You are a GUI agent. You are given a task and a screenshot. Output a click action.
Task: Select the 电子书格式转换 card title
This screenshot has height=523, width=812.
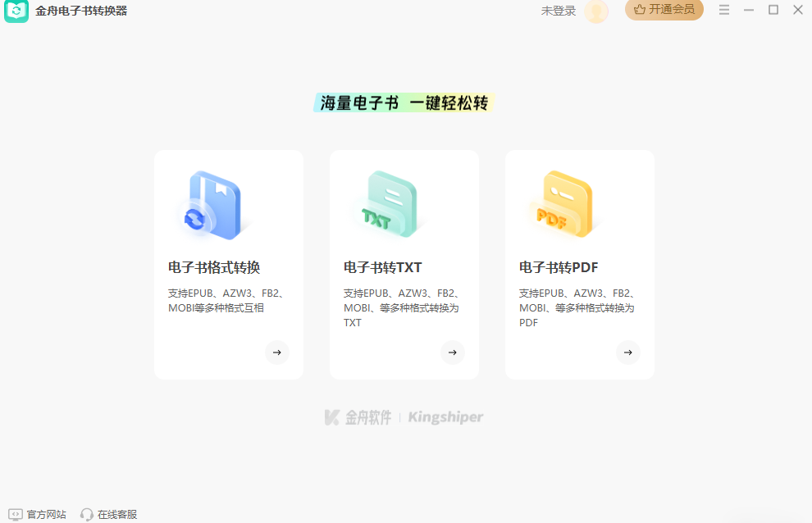click(213, 266)
